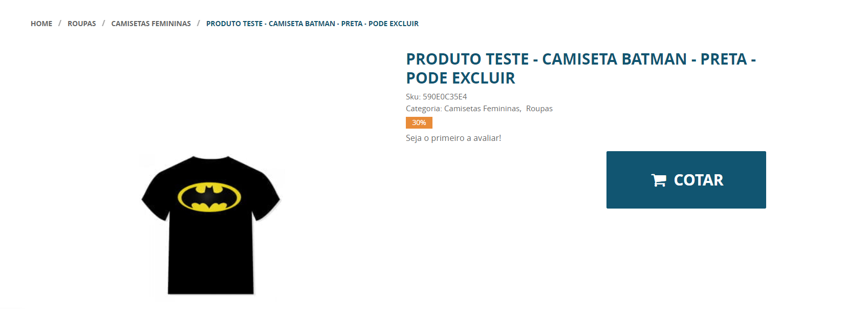Click the COTAR button text
The height and width of the screenshot is (309, 868).
click(x=699, y=180)
